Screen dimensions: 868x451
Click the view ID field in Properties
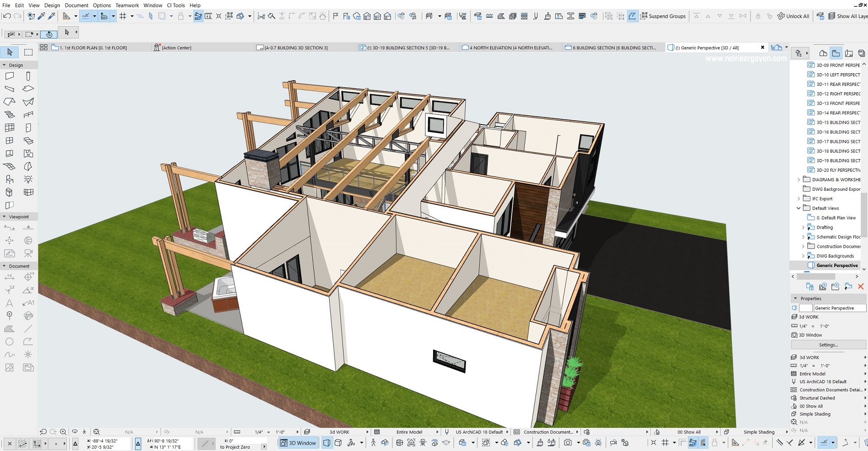[806, 308]
